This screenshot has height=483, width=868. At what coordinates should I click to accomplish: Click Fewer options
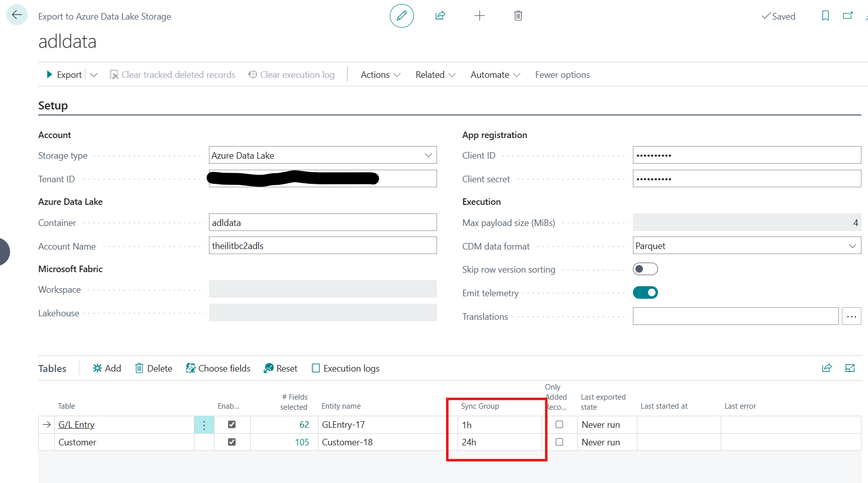562,74
